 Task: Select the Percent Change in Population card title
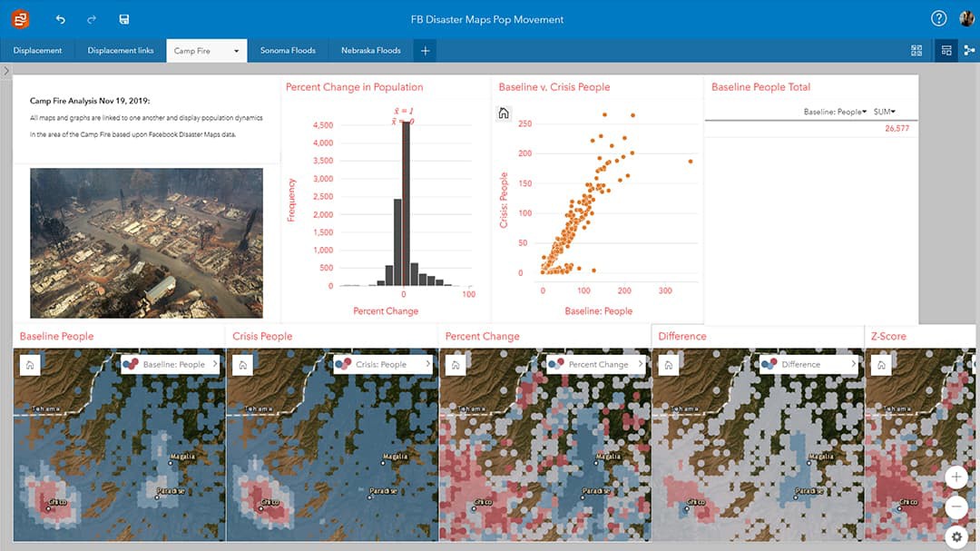click(x=355, y=87)
